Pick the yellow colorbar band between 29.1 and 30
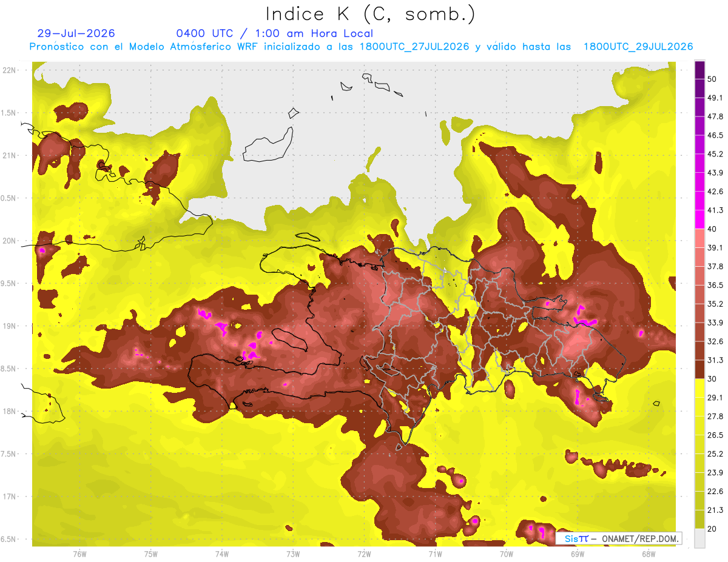This screenshot has height=562, width=728. [x=699, y=388]
